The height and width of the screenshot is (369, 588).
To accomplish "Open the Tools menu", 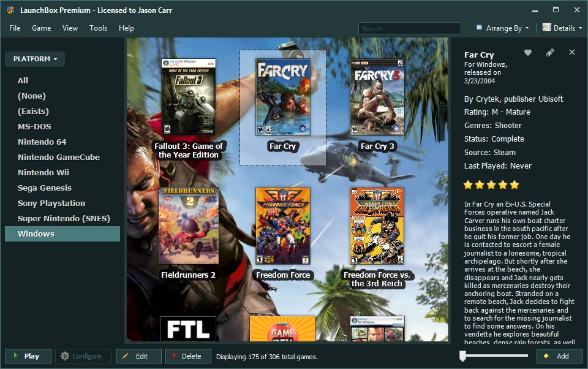I will pyautogui.click(x=98, y=28).
